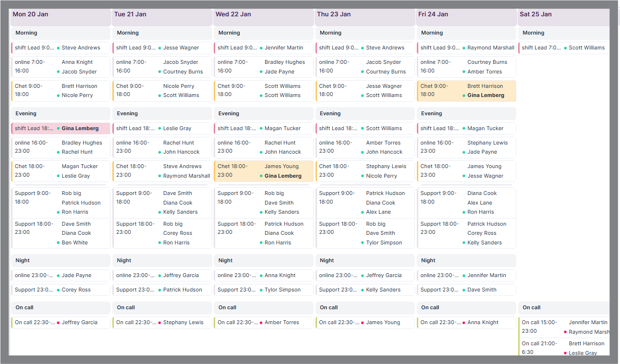Click the green dot next to Ben White
Image resolution: width=620 pixels, height=364 pixels.
pyautogui.click(x=58, y=243)
